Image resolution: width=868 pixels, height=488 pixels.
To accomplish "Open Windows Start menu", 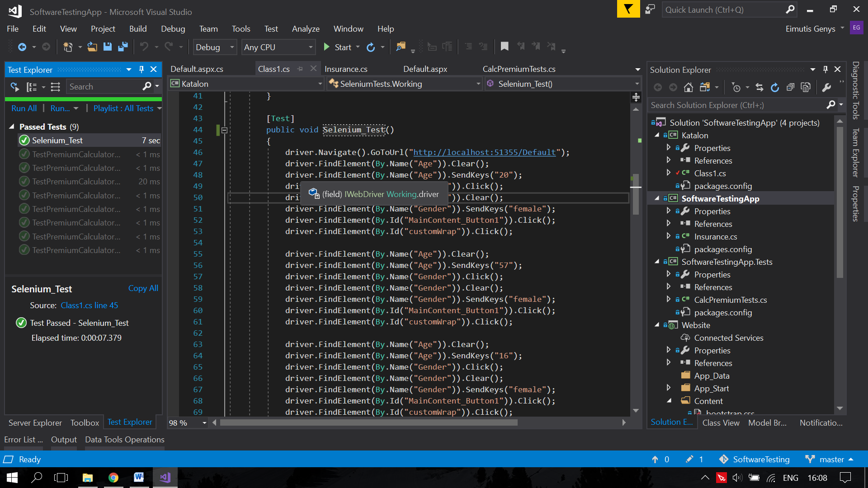I will coord(12,478).
